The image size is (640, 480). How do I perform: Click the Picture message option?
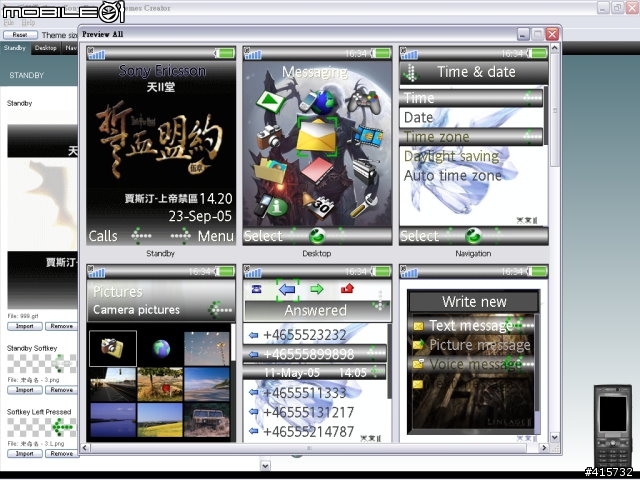point(473,345)
